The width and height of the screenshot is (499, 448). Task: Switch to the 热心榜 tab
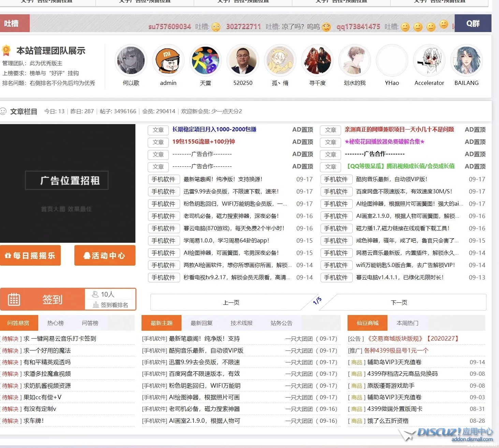pos(56,323)
